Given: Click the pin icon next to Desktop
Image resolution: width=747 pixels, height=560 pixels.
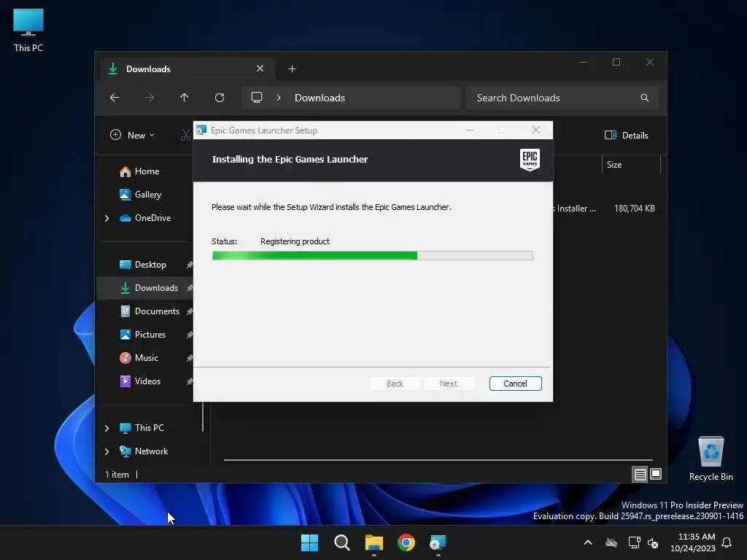Looking at the screenshot, I should [x=190, y=265].
